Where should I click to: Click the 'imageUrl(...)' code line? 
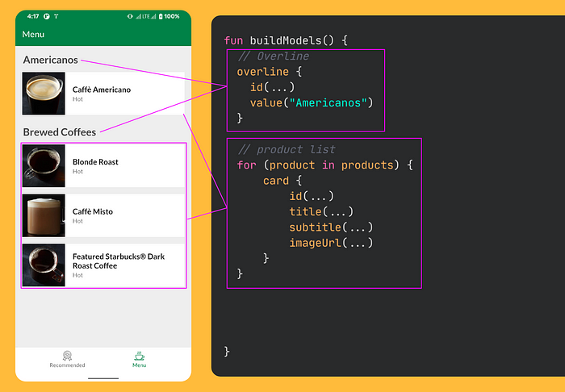331,243
